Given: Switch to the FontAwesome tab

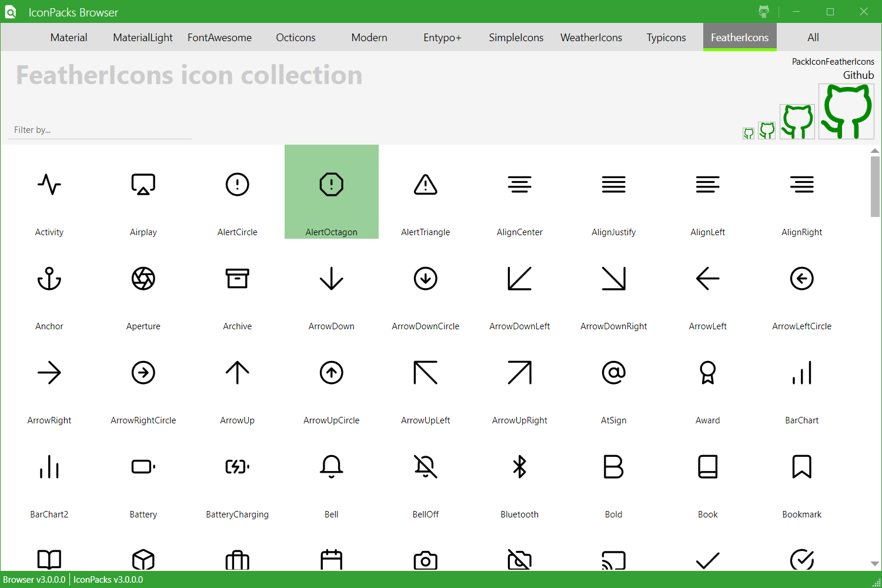Looking at the screenshot, I should click(219, 37).
